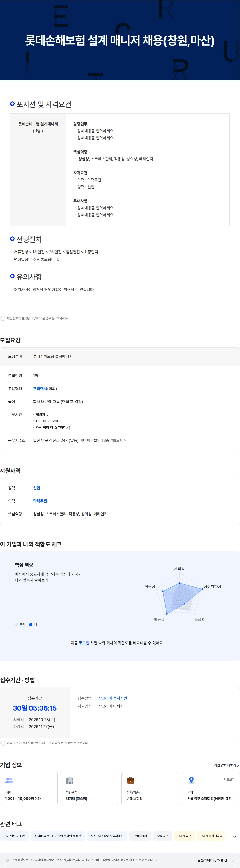Click 시작일 2026.10.28(수) text

34,719
